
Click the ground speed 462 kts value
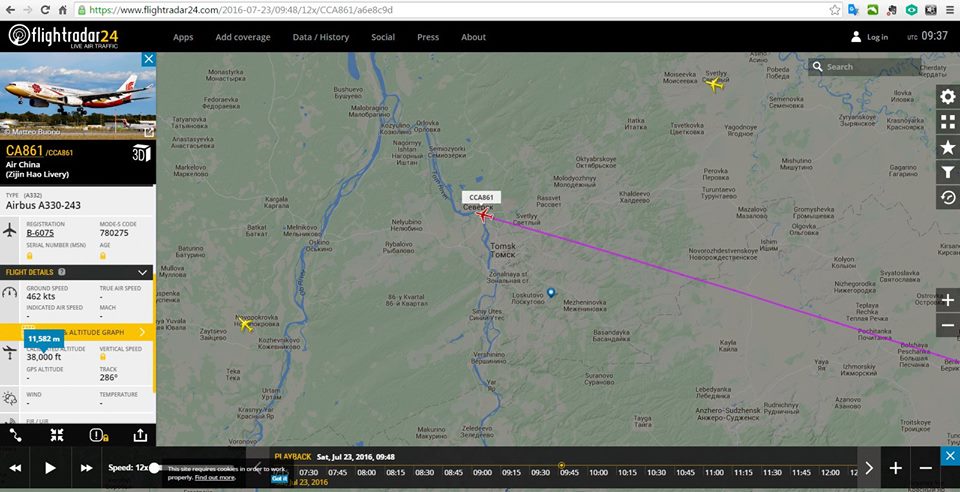coord(41,297)
